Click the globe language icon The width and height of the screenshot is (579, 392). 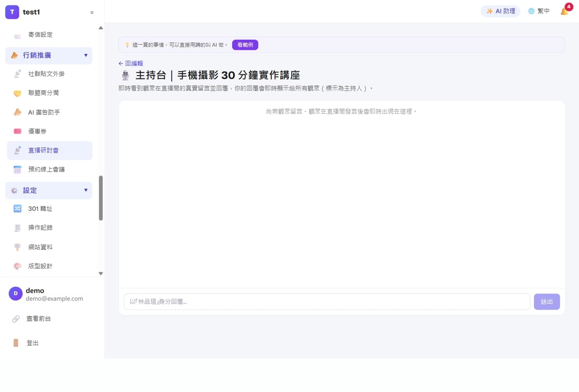531,11
